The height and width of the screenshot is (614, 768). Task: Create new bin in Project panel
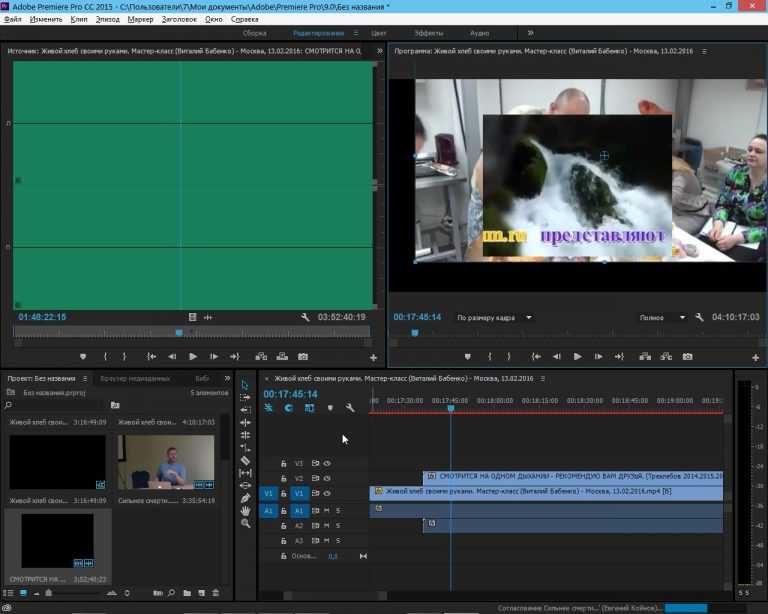[187, 593]
